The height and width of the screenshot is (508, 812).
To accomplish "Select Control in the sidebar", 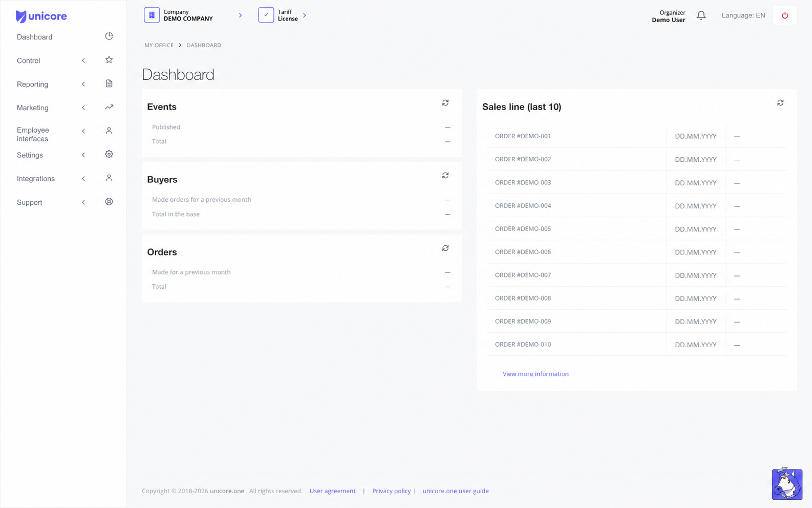I will (29, 60).
